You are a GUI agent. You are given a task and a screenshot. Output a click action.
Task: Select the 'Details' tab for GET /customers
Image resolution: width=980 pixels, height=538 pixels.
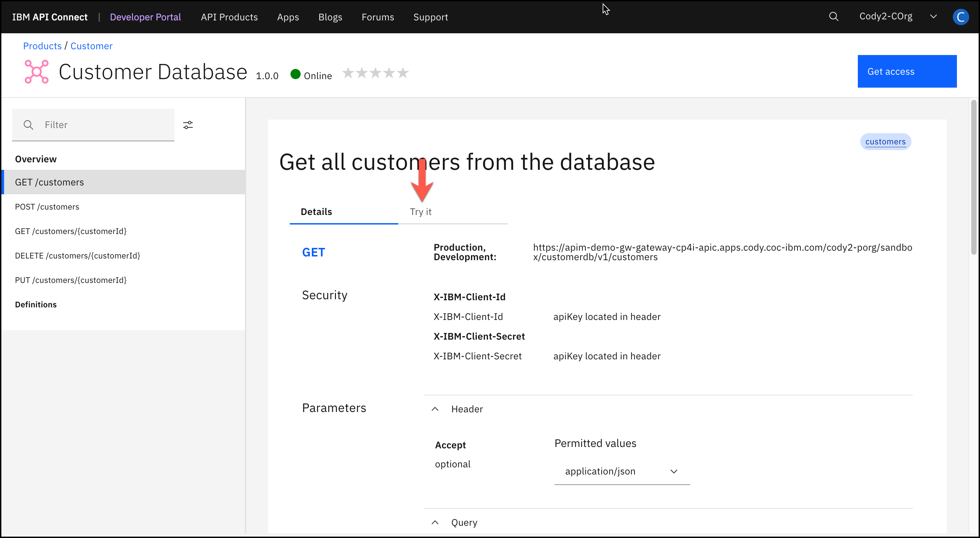point(316,211)
